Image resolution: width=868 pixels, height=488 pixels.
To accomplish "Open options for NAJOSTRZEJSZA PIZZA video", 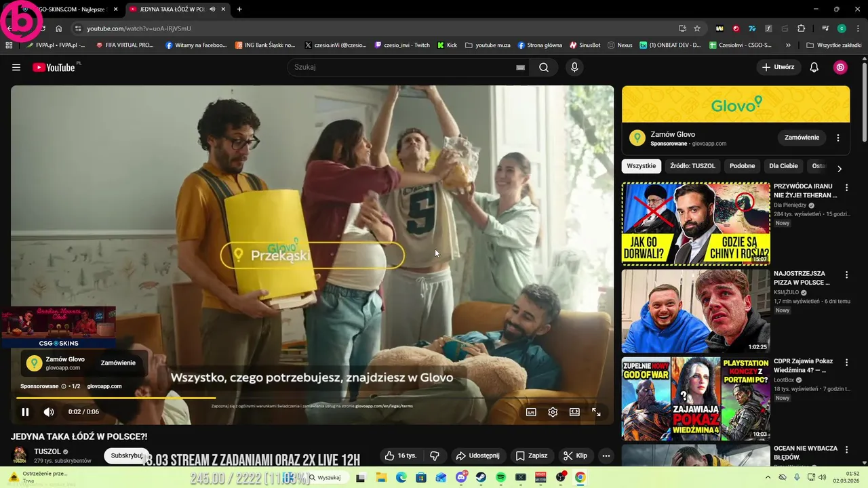I will [846, 274].
